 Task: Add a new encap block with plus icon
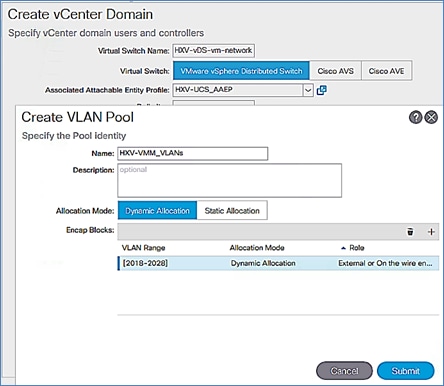click(431, 231)
